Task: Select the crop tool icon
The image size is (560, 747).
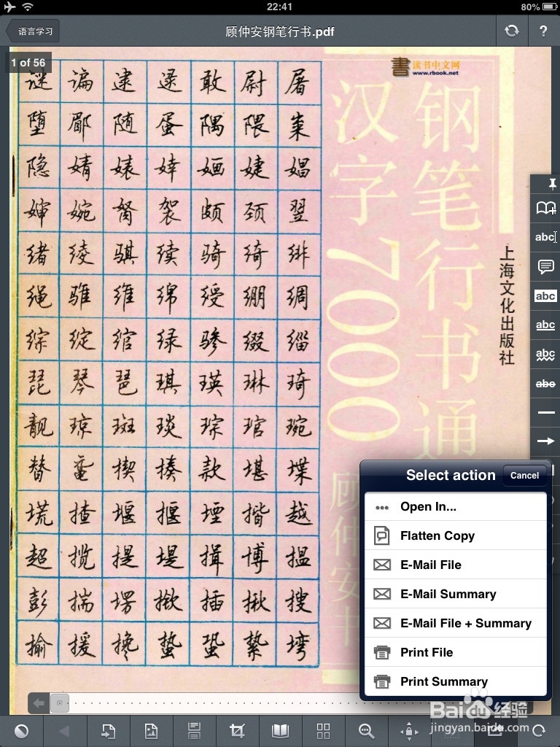Action: pos(237,731)
